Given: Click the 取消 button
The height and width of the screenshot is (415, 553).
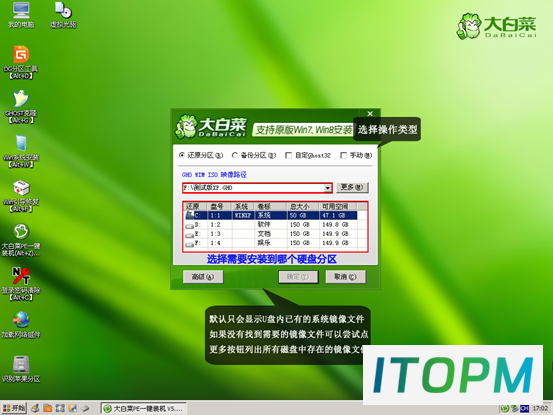Looking at the screenshot, I should click(345, 277).
